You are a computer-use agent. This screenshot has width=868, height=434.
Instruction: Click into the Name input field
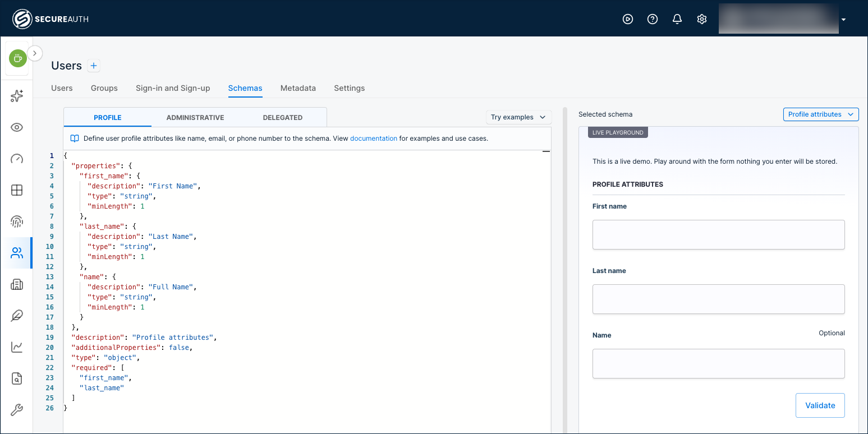pyautogui.click(x=718, y=363)
